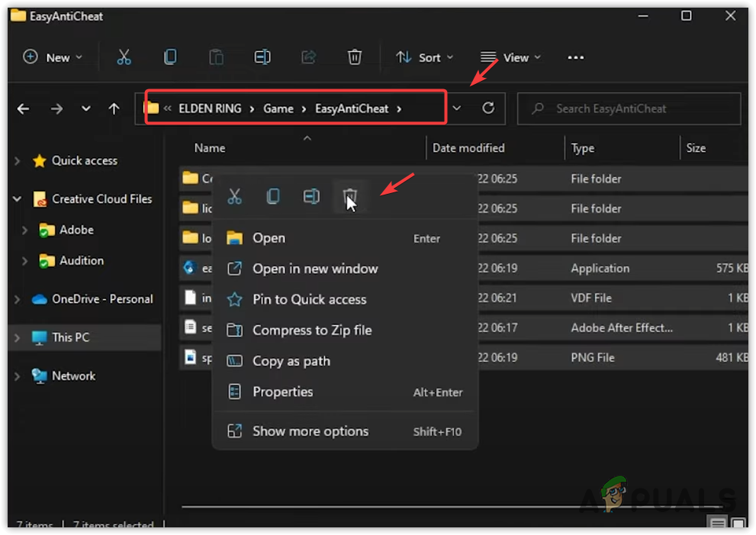Click the Copy icon in the top toolbar
Image resolution: width=756 pixels, height=535 pixels.
tap(170, 57)
